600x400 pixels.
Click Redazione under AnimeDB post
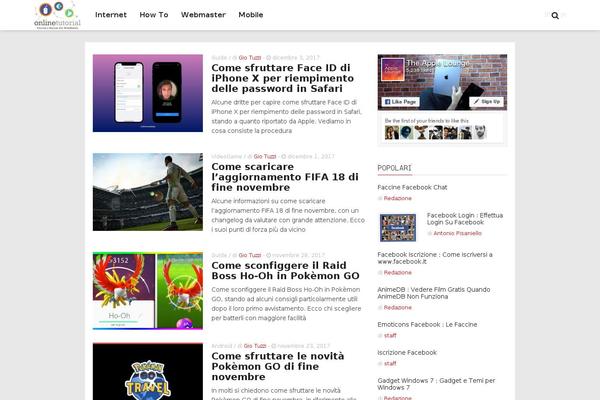point(398,307)
